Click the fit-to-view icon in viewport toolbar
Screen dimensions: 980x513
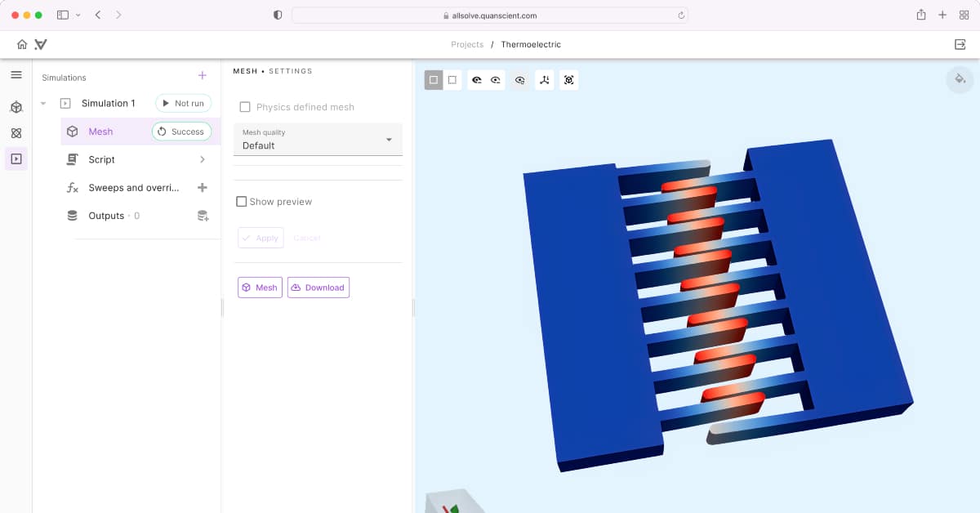569,80
